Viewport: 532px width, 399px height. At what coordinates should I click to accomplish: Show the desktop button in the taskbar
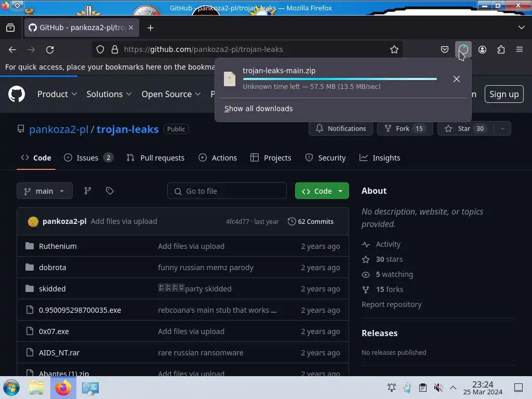click(518, 387)
